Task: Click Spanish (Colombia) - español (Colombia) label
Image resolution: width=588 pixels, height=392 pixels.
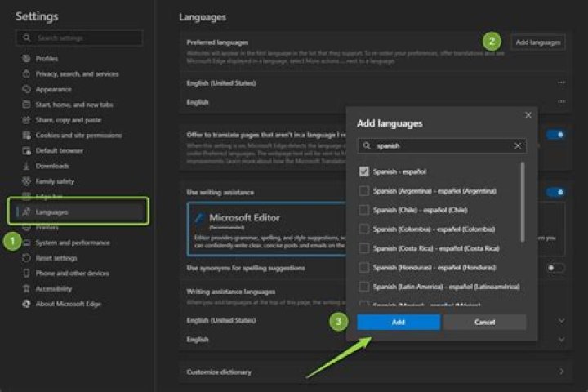Action: pos(434,229)
